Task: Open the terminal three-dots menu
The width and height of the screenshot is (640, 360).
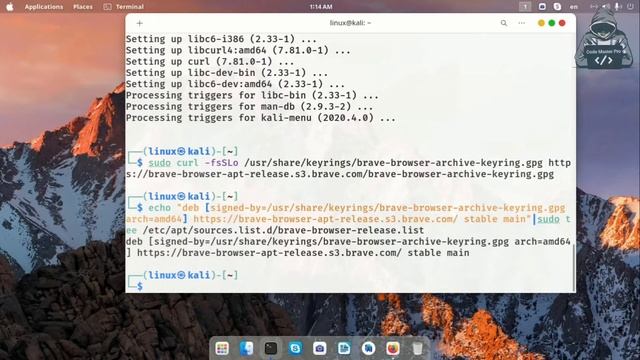Action: pos(522,23)
